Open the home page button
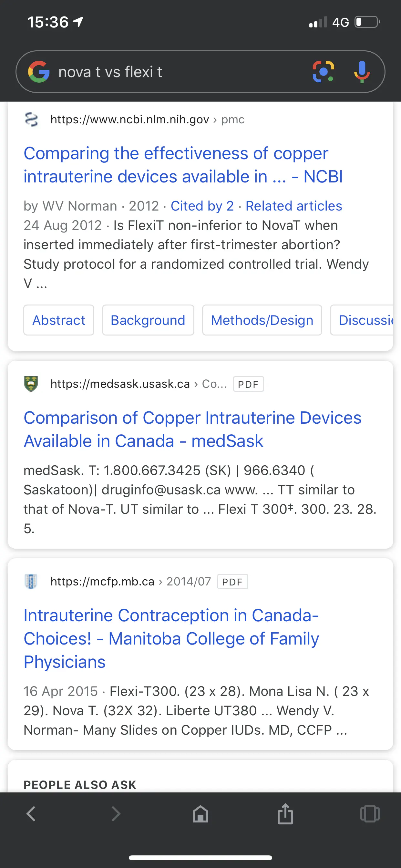The image size is (401, 868). (200, 814)
